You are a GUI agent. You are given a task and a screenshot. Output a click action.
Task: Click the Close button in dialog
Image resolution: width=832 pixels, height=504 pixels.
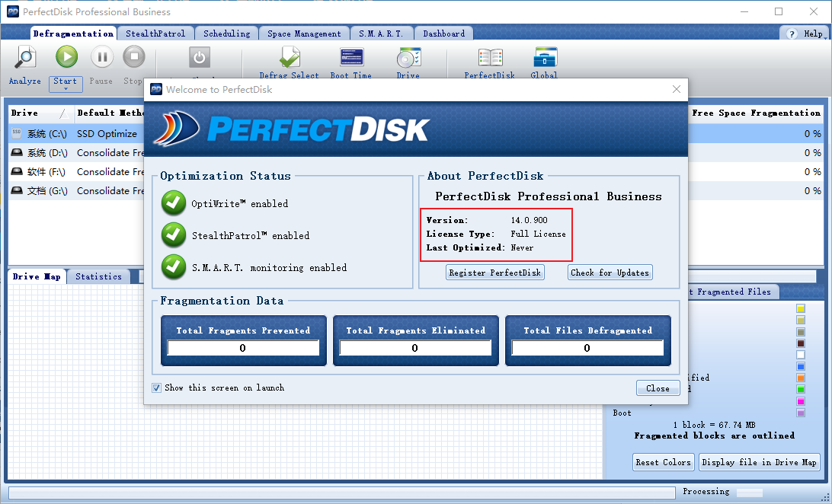coord(658,388)
